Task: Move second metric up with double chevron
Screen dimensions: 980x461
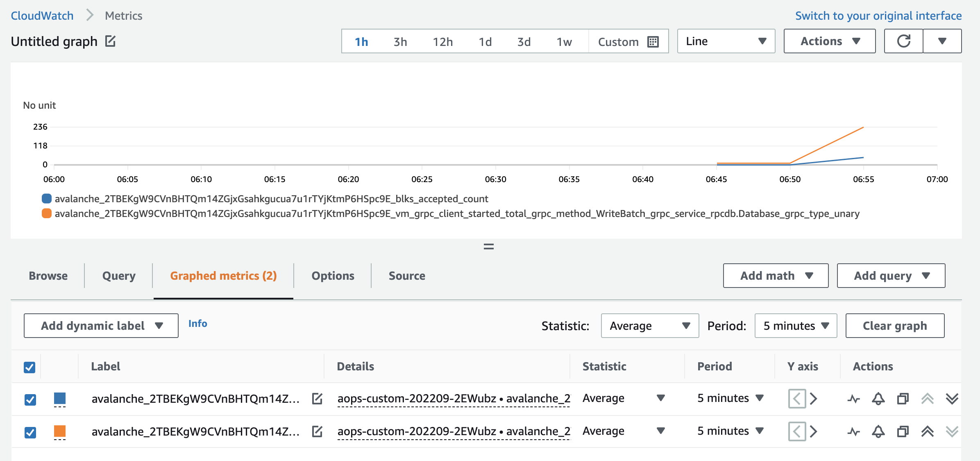Action: (x=928, y=431)
